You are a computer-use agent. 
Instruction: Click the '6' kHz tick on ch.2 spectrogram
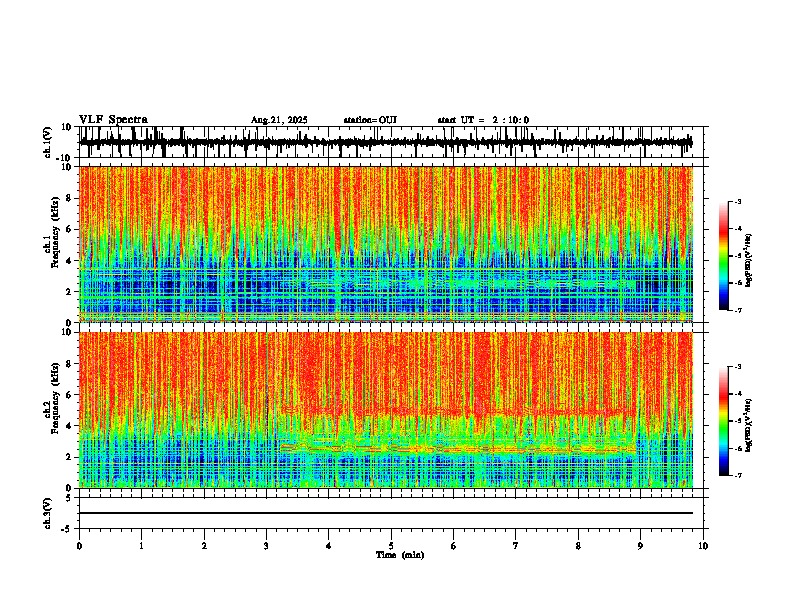tap(70, 394)
